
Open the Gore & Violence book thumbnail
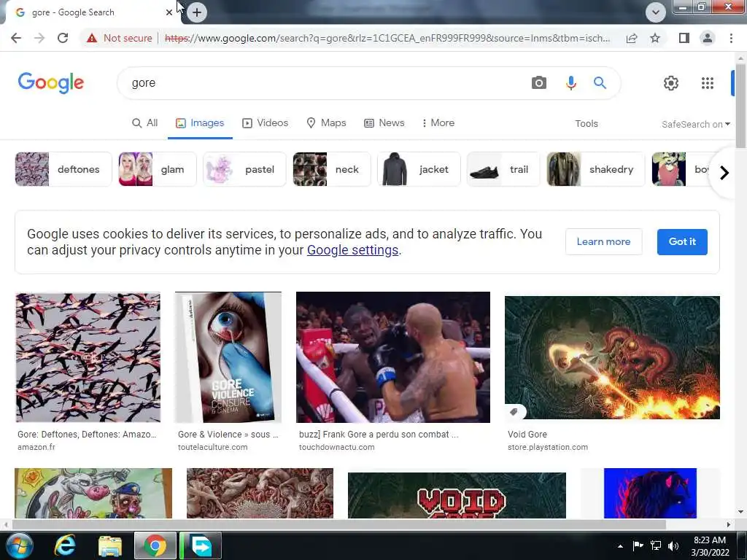click(228, 357)
